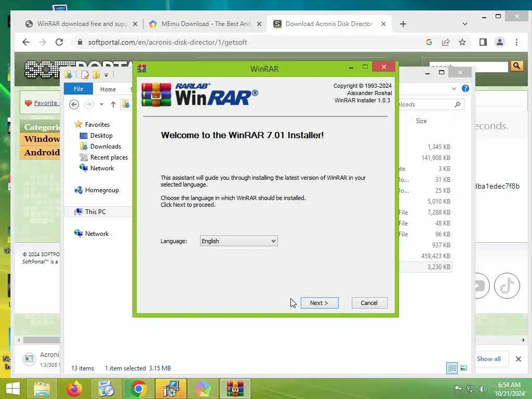Image resolution: width=532 pixels, height=399 pixels.
Task: Open the Home tab in File Explorer
Action: click(108, 89)
